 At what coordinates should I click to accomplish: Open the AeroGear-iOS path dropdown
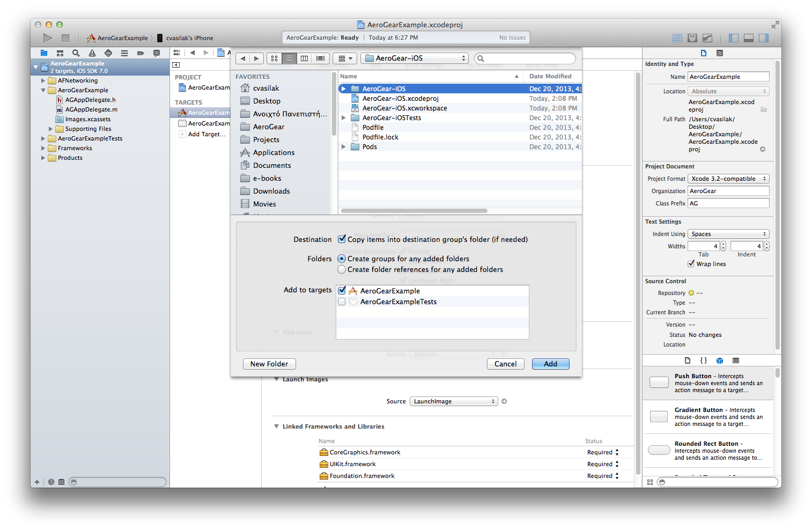point(415,58)
